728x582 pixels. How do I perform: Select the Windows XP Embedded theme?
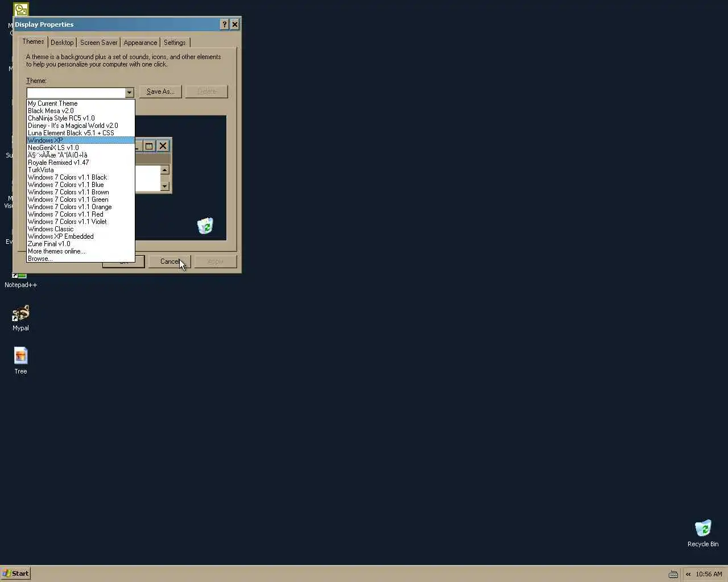80,236
